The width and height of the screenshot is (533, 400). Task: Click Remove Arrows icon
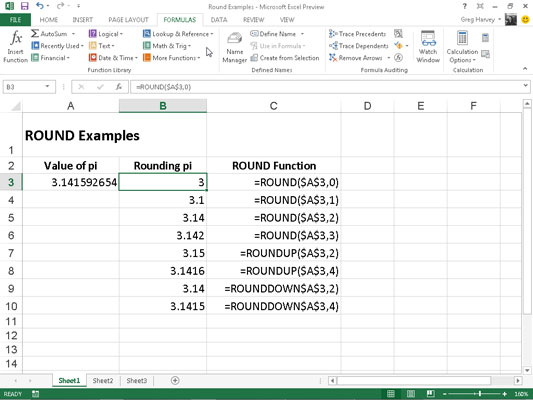point(332,58)
